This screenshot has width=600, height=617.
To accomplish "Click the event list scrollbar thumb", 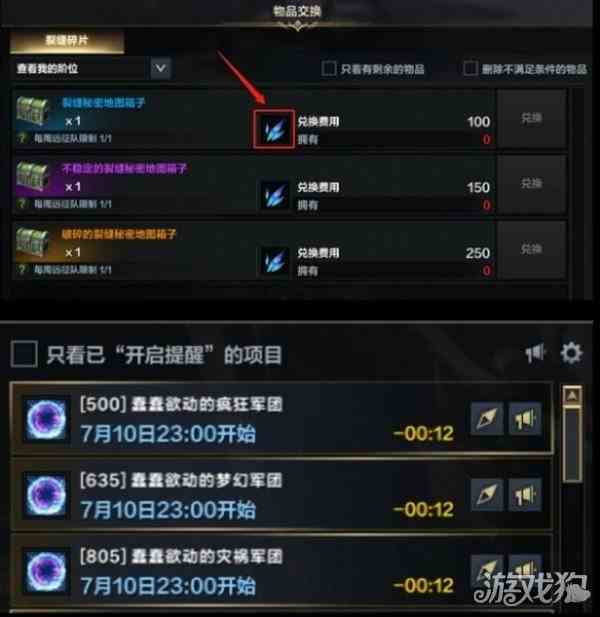I will (x=572, y=445).
